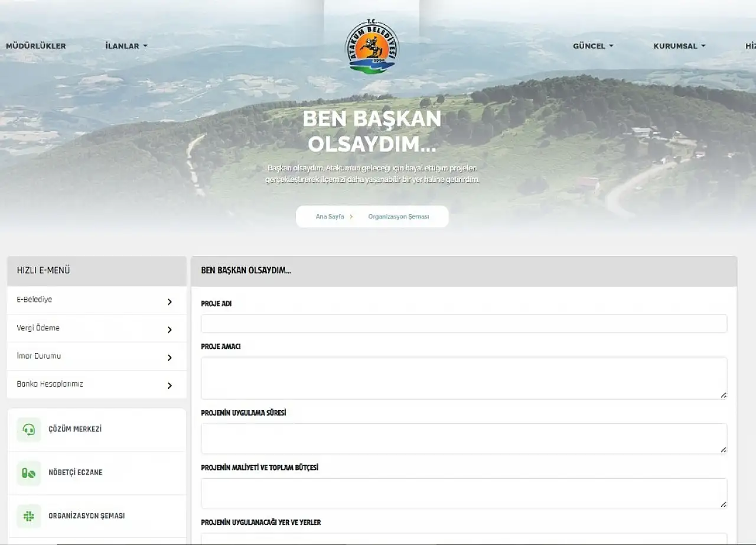Open the Çözüm Merkezi headset icon

(x=29, y=430)
